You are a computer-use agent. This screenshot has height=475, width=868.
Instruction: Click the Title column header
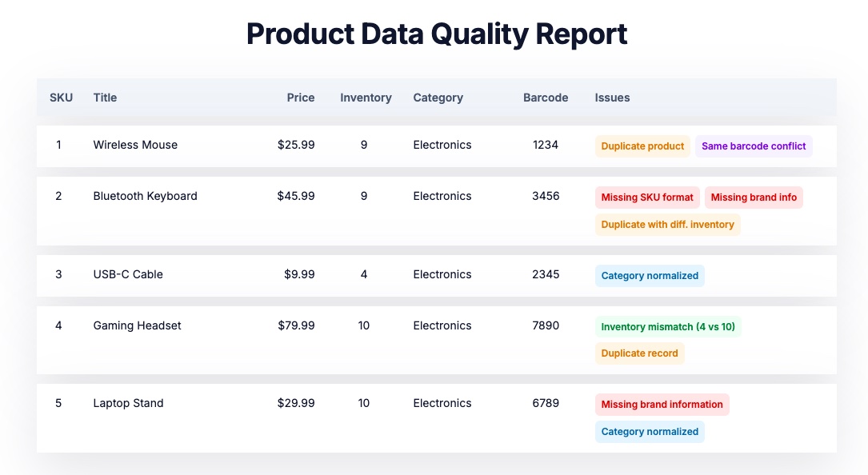pyautogui.click(x=105, y=98)
